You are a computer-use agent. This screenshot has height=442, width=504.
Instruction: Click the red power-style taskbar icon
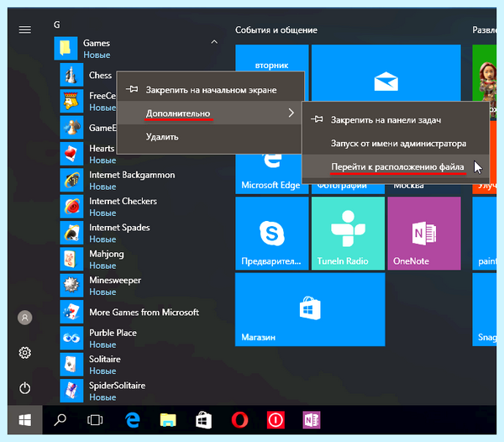[276, 420]
